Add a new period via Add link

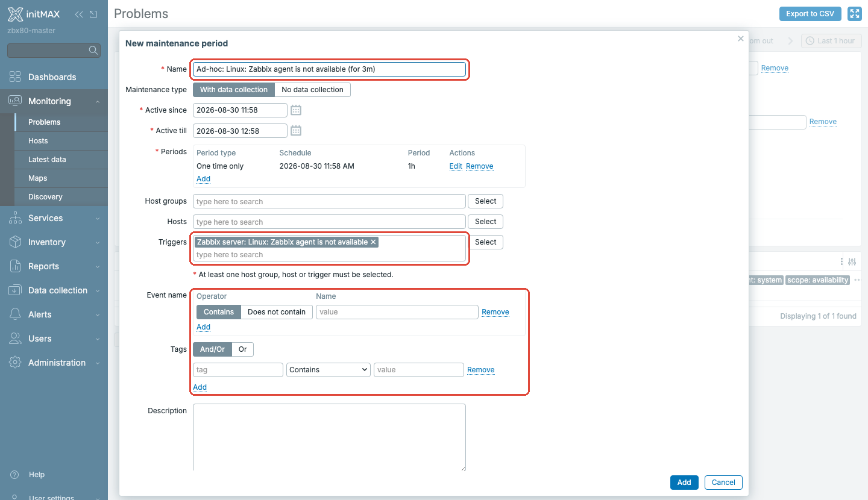[204, 179]
